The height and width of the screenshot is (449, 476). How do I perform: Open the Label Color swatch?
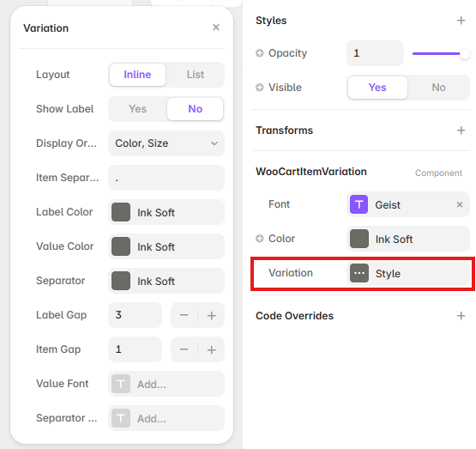[x=121, y=212]
